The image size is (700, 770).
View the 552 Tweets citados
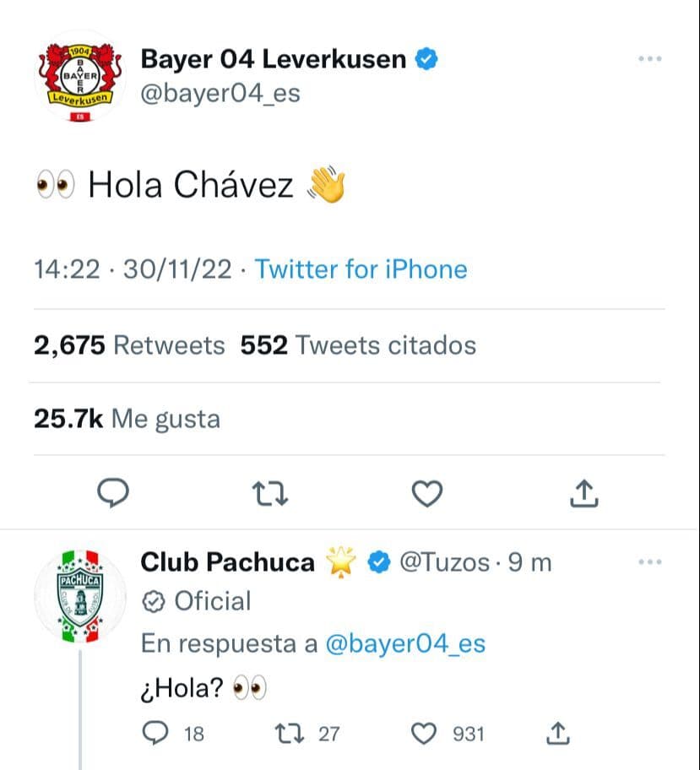[358, 345]
